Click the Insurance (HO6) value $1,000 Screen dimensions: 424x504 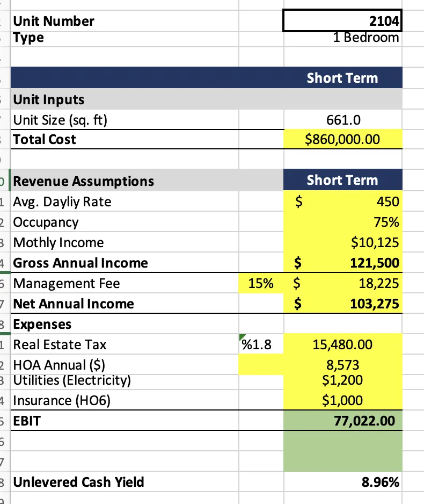[343, 400]
